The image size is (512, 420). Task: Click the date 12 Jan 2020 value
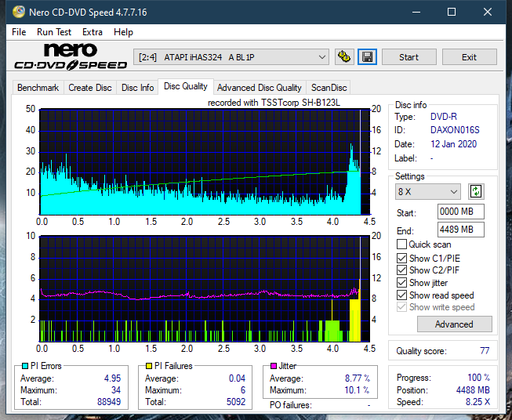click(453, 144)
